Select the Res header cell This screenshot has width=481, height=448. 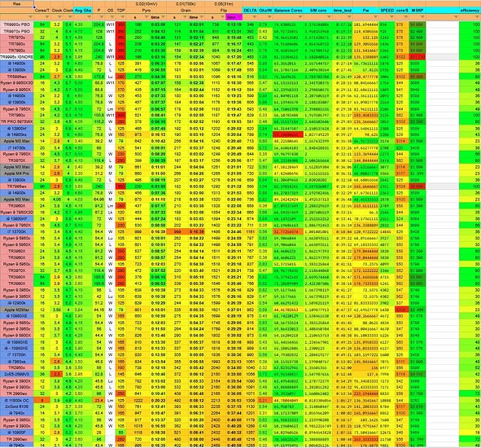coord(17,4)
